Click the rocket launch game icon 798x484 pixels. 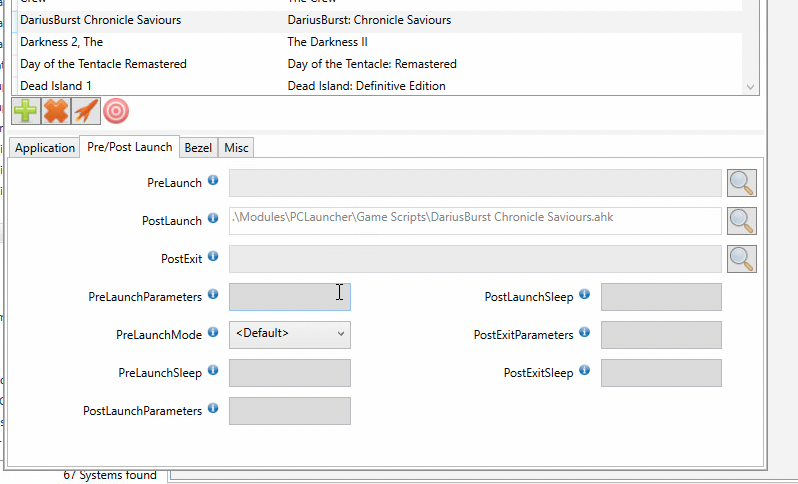pyautogui.click(x=86, y=111)
